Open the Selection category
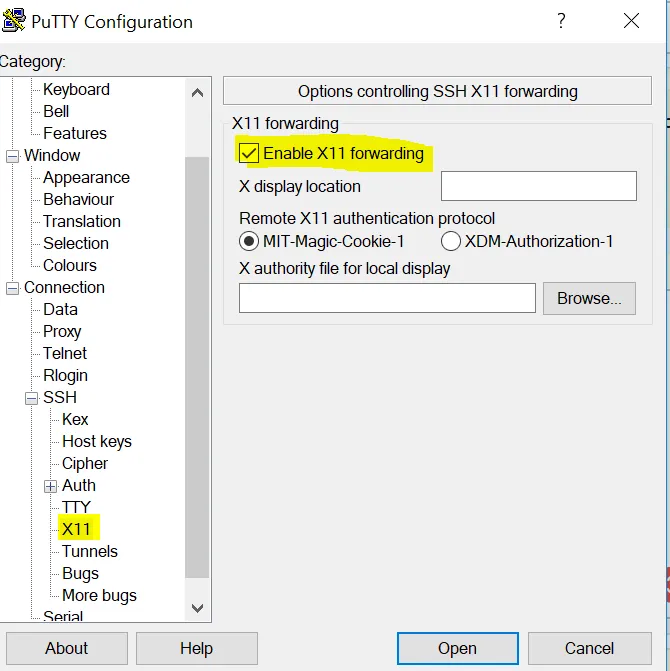 click(76, 243)
